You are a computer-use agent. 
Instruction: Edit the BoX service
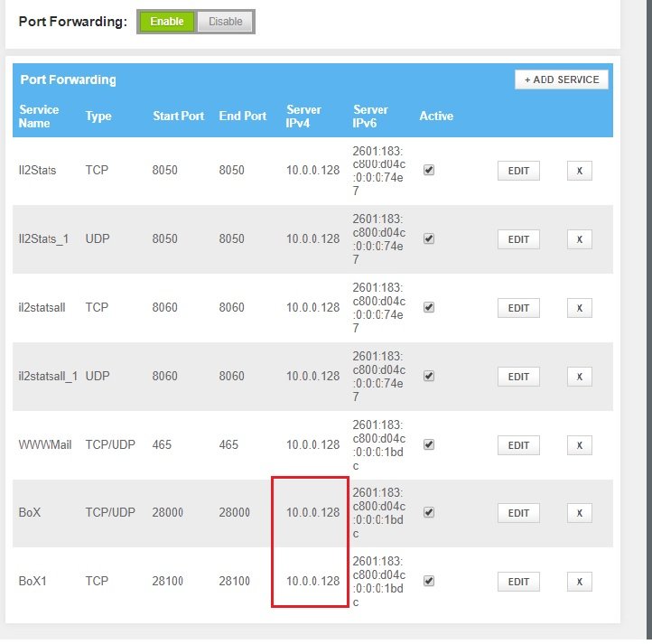(x=518, y=513)
